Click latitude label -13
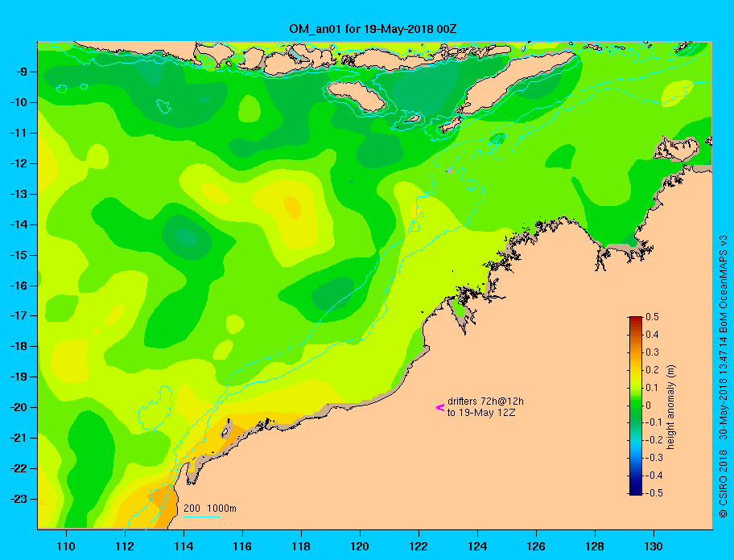This screenshot has width=734, height=560. (19, 194)
